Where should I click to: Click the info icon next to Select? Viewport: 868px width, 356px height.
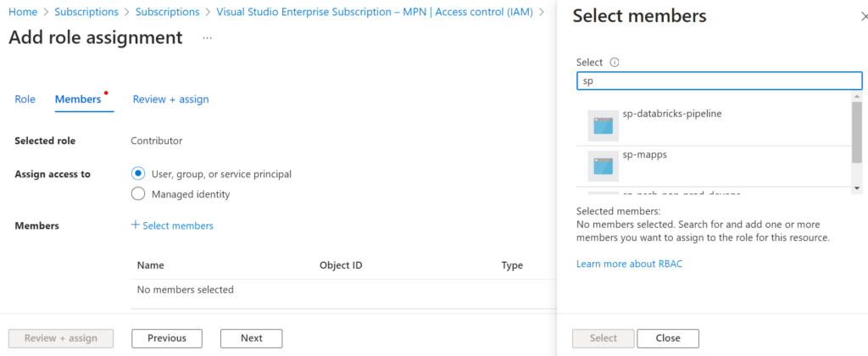click(615, 63)
